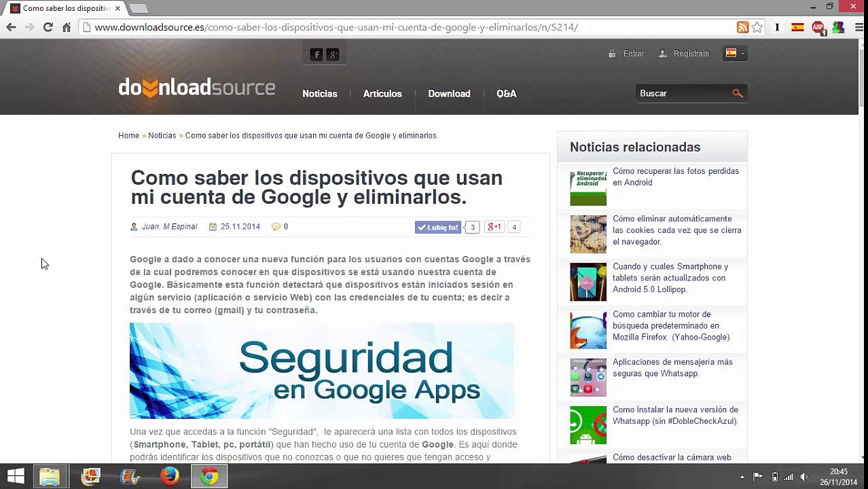Viewport: 868px width, 489px height.
Task: Open the browser home page icon
Action: pos(67,27)
